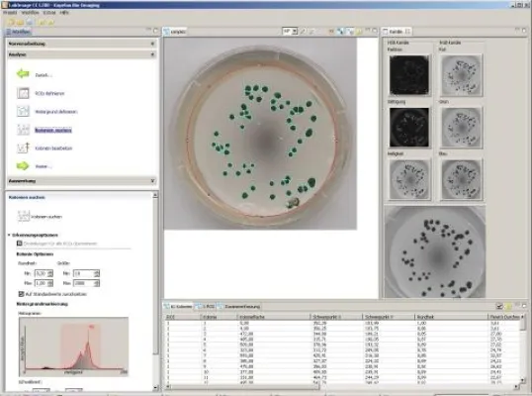Click the orange icon in the image toolbar
Viewport: 532px width, 396px height.
tap(331, 32)
